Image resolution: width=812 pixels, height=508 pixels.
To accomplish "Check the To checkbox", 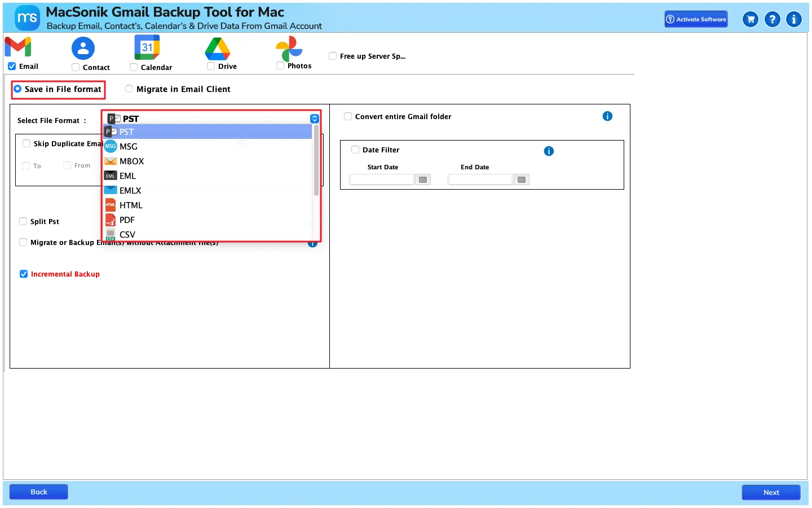I will click(x=26, y=165).
